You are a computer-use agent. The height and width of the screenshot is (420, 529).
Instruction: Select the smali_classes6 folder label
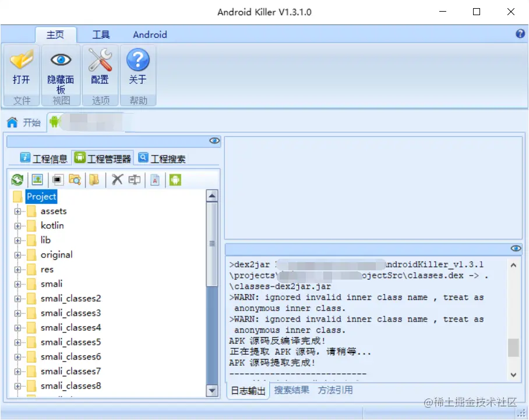click(x=71, y=357)
